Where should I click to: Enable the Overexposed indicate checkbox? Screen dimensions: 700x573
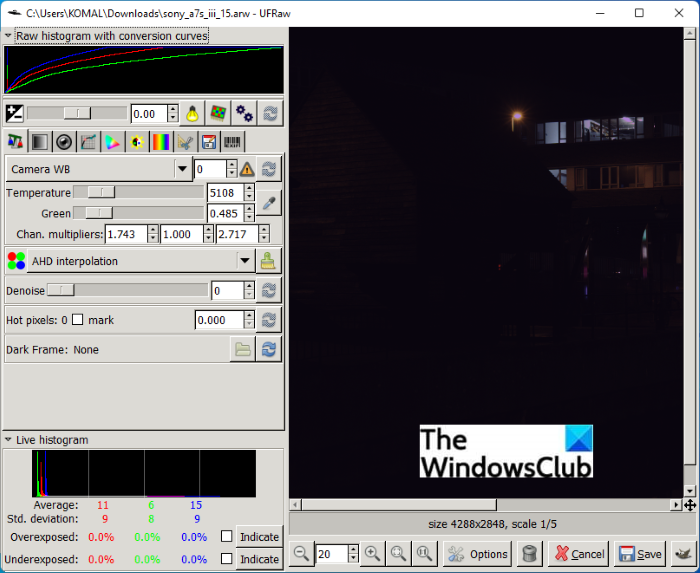click(227, 536)
